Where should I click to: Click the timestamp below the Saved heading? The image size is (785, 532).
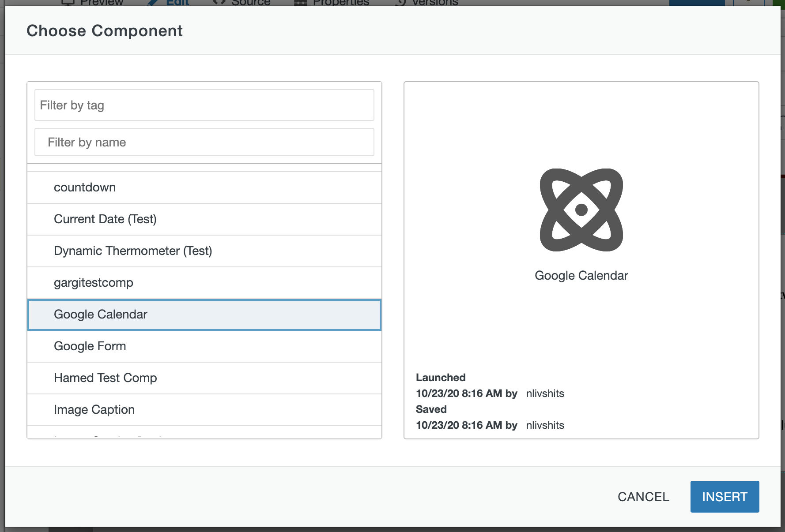[x=466, y=425]
